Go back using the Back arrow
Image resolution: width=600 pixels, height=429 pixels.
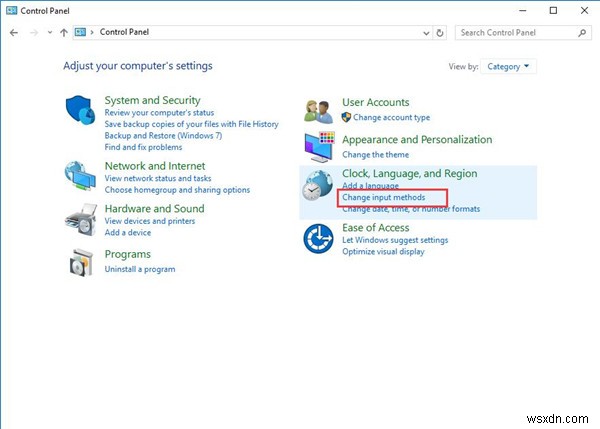click(14, 33)
